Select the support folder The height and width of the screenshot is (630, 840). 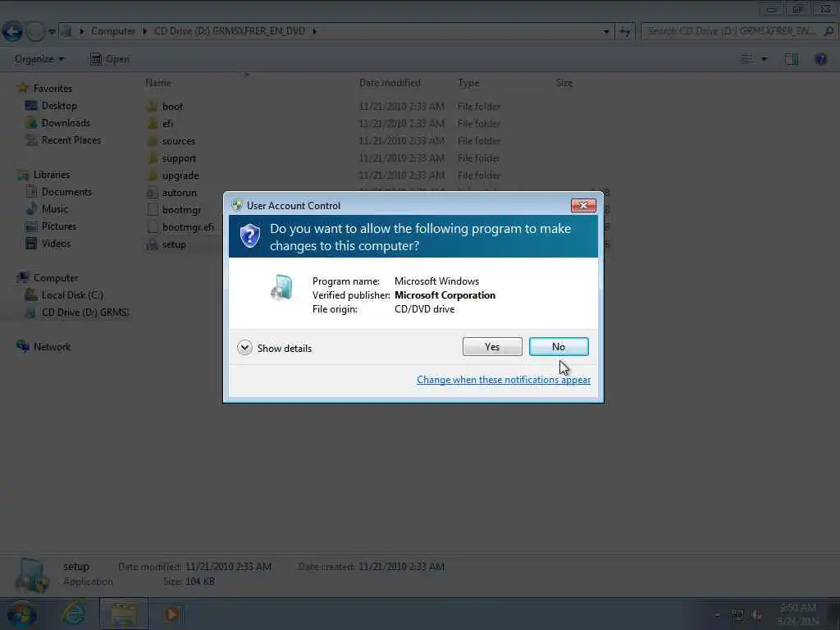point(179,158)
